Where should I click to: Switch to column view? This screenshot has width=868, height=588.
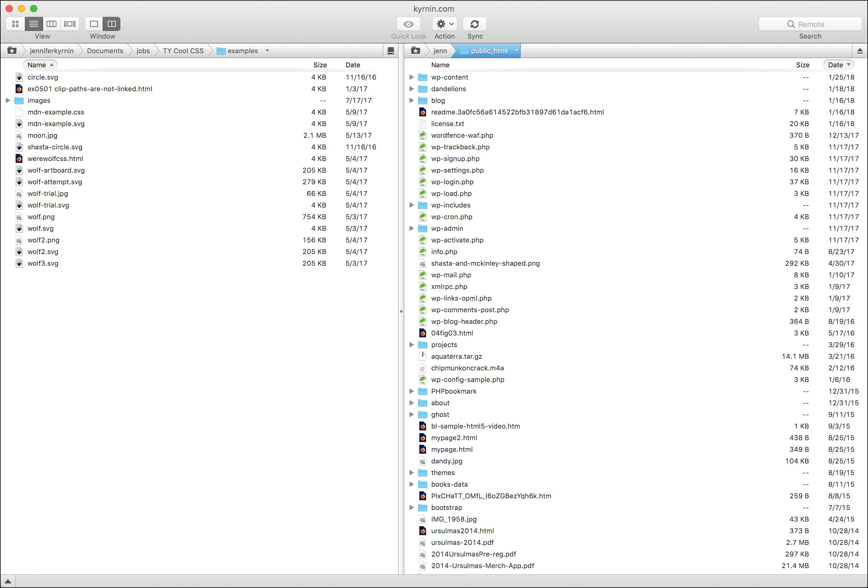tap(51, 24)
